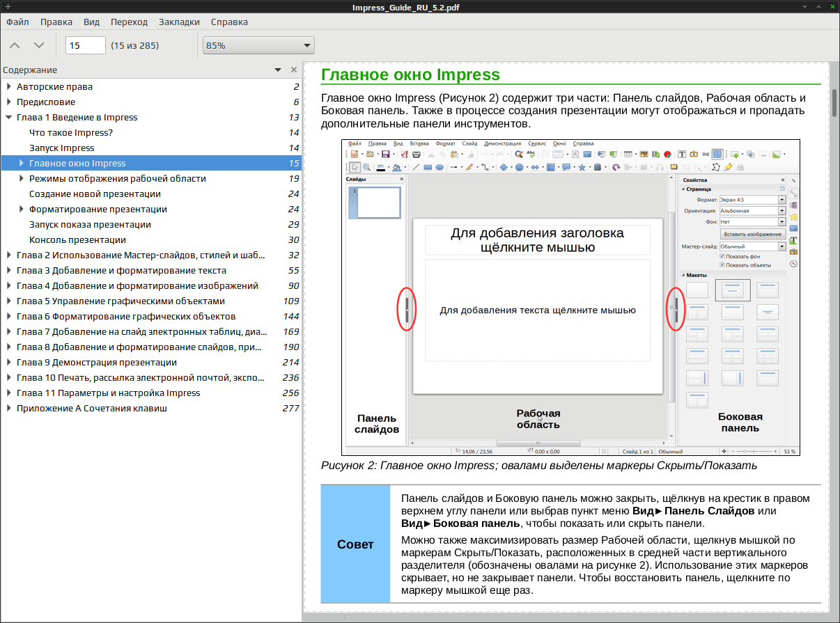The height and width of the screenshot is (623, 840).
Task: Expand Глава 4 Добавление и форматирование изображений
Action: point(8,286)
